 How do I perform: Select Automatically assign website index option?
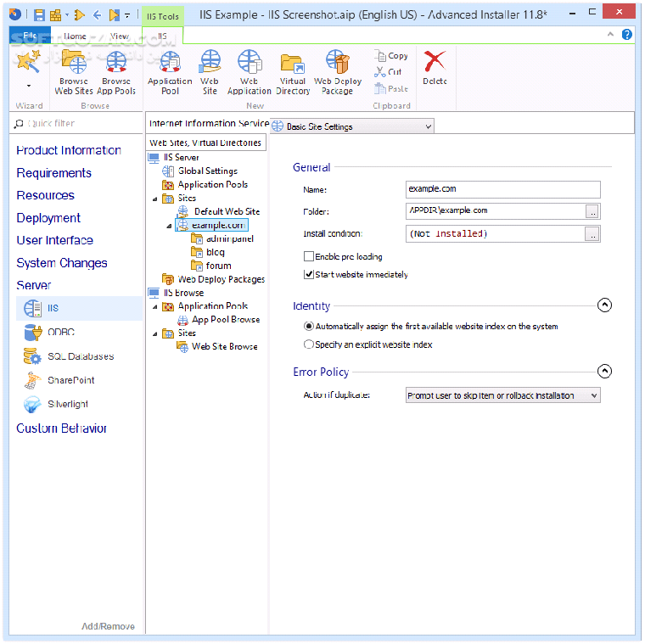pos(309,326)
